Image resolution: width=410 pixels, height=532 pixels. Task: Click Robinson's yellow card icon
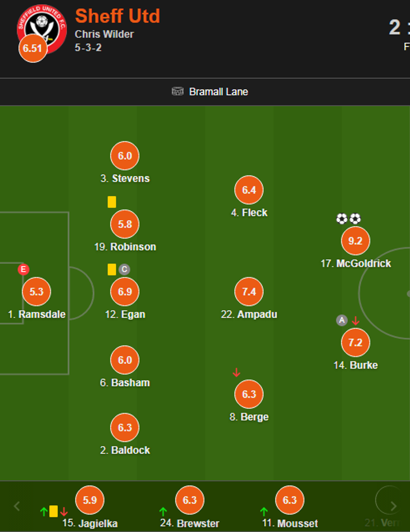[112, 202]
